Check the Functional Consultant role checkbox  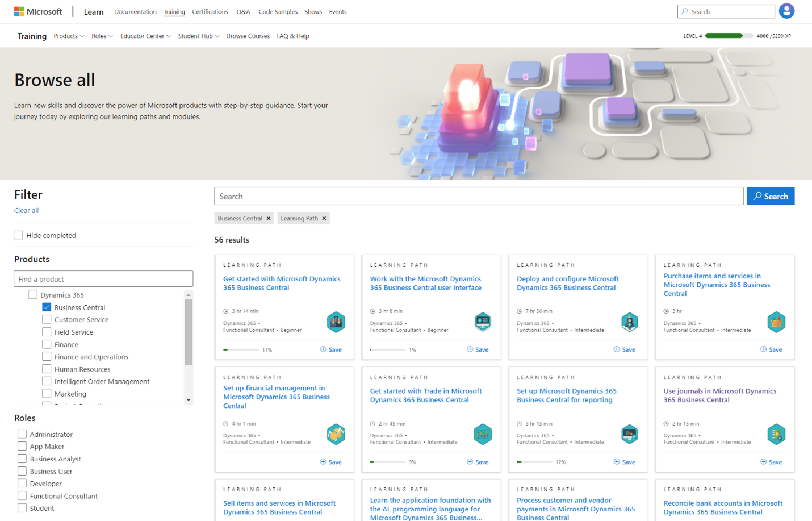22,495
